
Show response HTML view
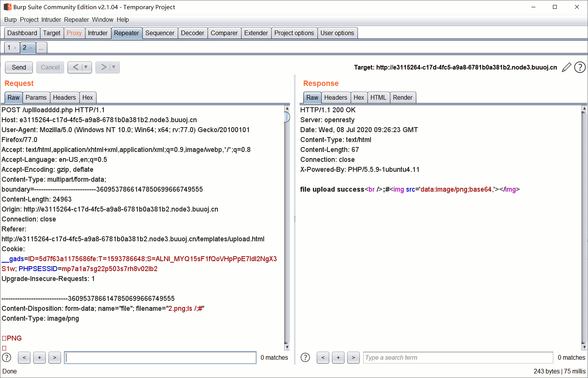coord(378,97)
